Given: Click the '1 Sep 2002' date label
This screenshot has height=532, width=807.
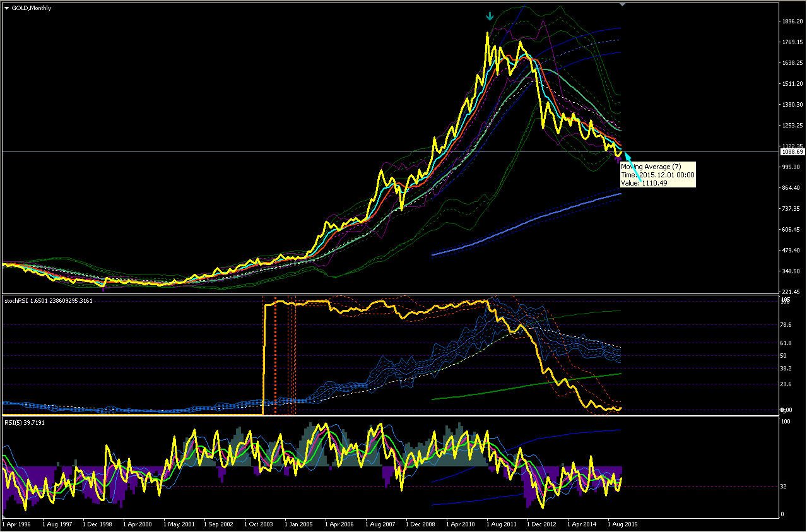Looking at the screenshot, I should tap(219, 524).
